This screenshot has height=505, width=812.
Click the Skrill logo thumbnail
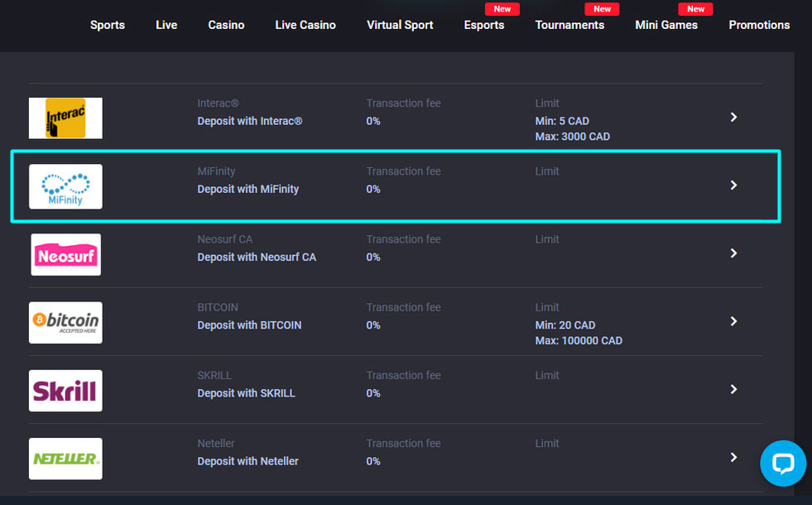tap(65, 391)
